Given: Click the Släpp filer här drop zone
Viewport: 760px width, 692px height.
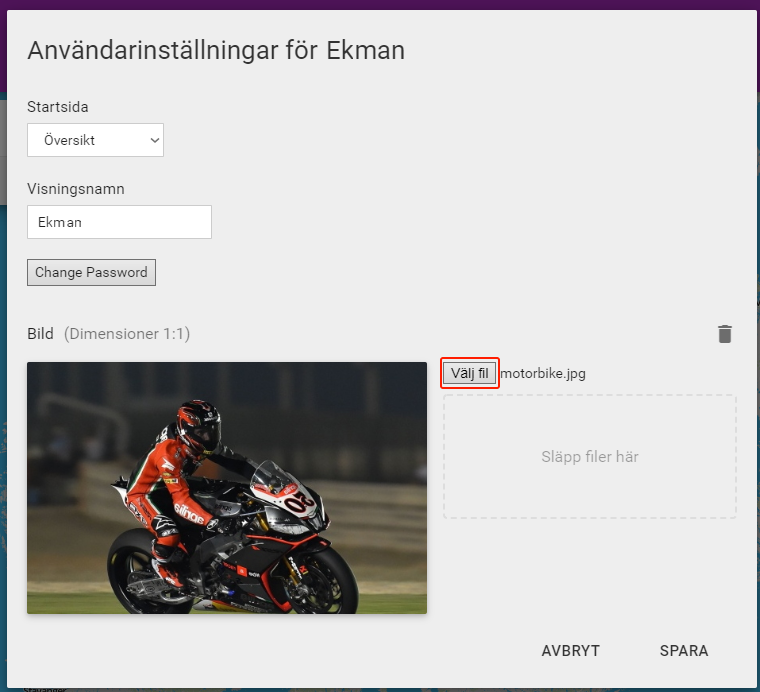Looking at the screenshot, I should 590,456.
